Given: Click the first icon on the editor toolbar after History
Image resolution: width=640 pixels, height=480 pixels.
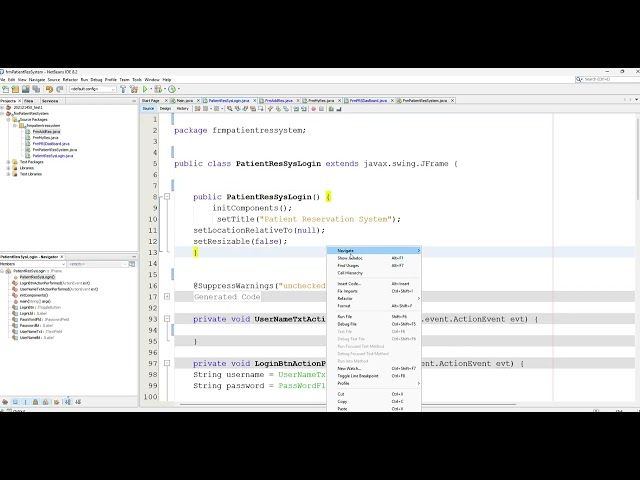Looking at the screenshot, I should (x=198, y=109).
